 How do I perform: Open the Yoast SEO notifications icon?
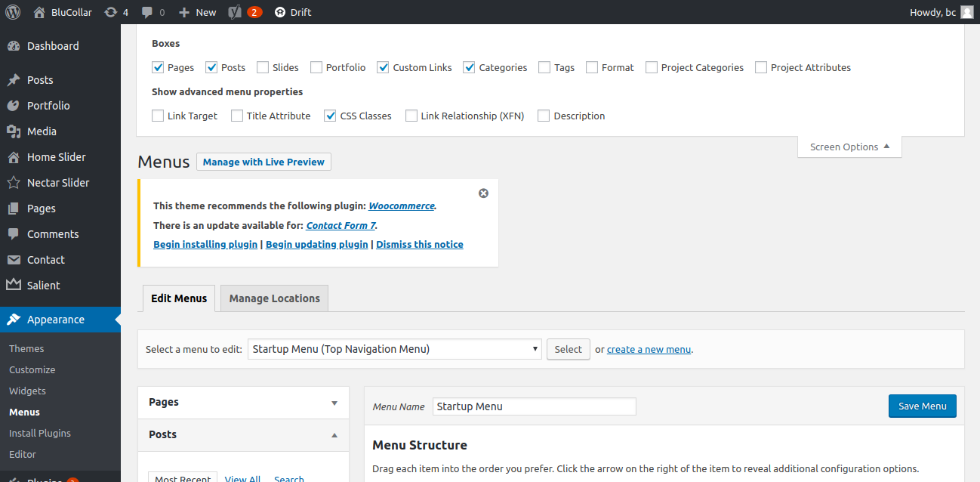tap(235, 12)
